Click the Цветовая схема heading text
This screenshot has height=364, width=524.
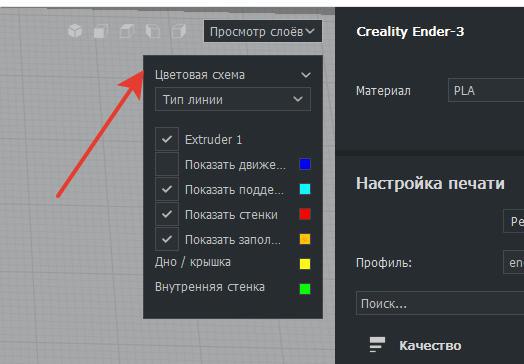pos(200,75)
